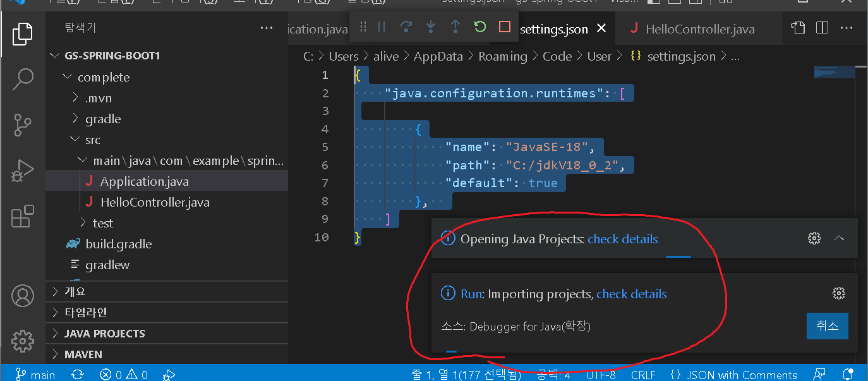Open gradlew in the file tree
Viewport: 868px width, 381px height.
coord(167,265)
